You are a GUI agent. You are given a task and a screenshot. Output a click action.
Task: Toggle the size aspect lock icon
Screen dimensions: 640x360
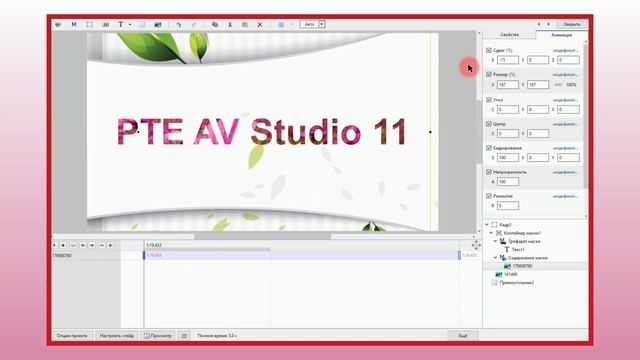click(558, 85)
